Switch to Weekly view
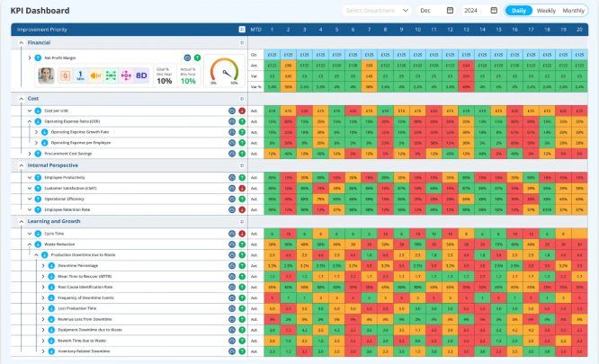This screenshot has height=364, width=599. pos(545,10)
